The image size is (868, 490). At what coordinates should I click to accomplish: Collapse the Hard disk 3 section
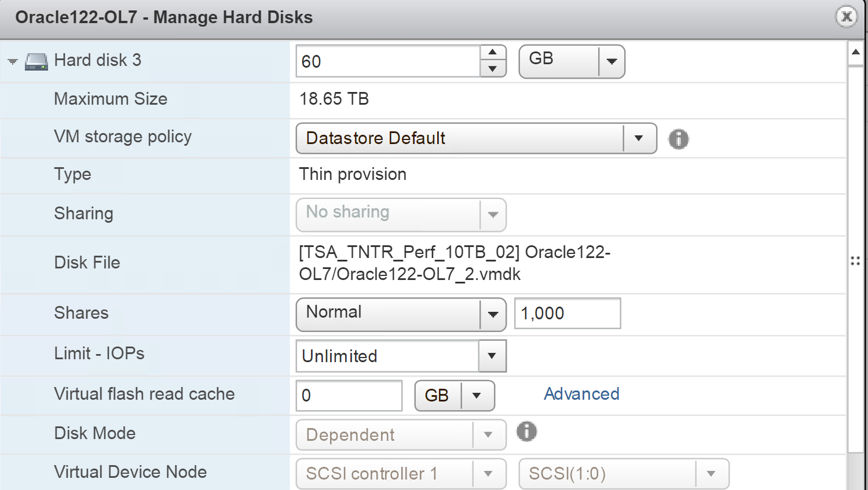coord(13,61)
